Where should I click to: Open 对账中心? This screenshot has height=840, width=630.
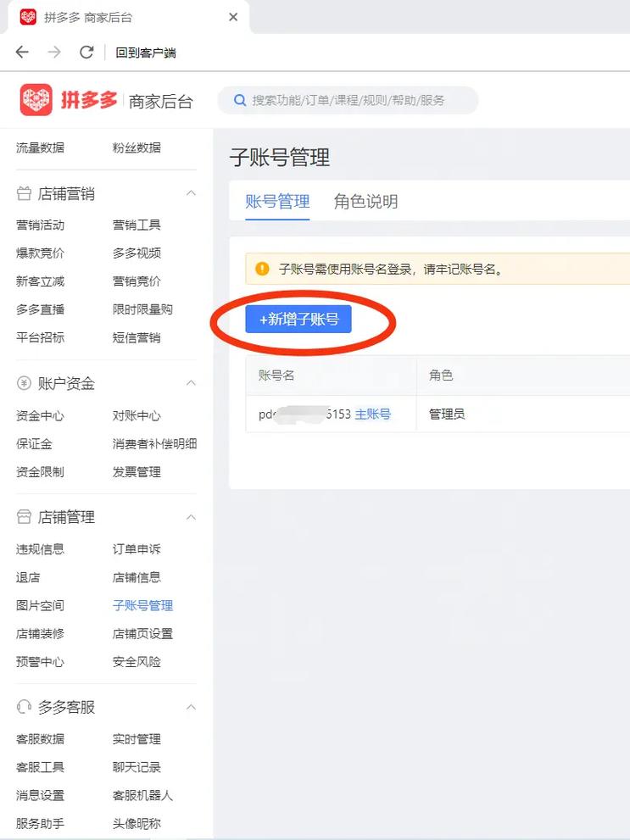(x=137, y=415)
